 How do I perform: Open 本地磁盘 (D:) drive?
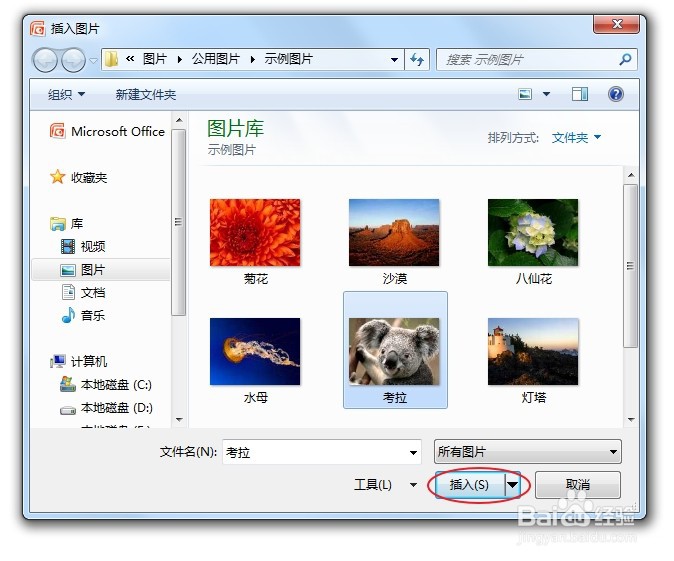tap(106, 408)
